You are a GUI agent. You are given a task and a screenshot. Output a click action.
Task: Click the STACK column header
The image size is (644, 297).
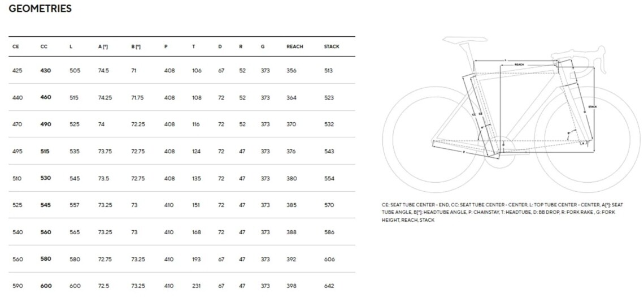332,46
